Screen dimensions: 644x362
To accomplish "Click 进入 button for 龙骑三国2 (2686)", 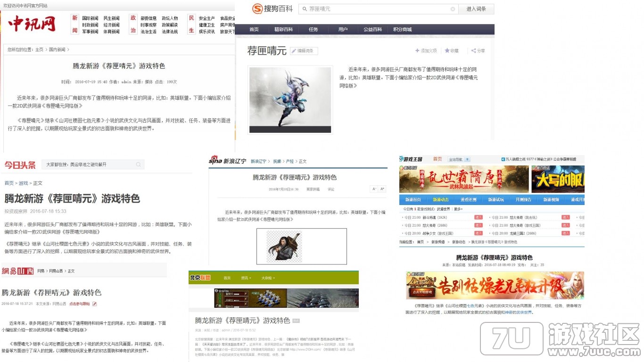I will pos(566,233).
